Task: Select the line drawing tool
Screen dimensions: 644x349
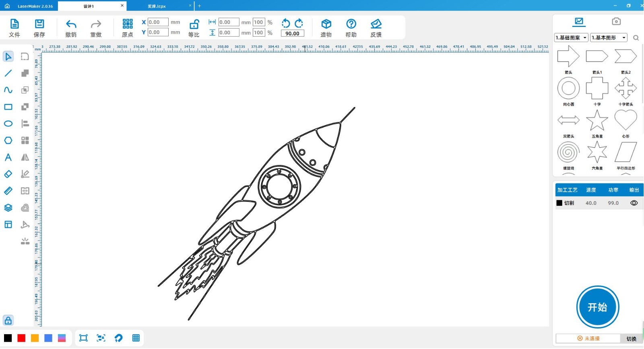Action: pyautogui.click(x=8, y=73)
